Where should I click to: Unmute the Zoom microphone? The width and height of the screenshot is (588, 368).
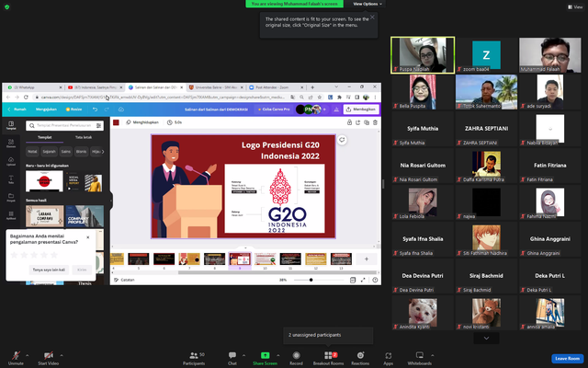tap(16, 358)
